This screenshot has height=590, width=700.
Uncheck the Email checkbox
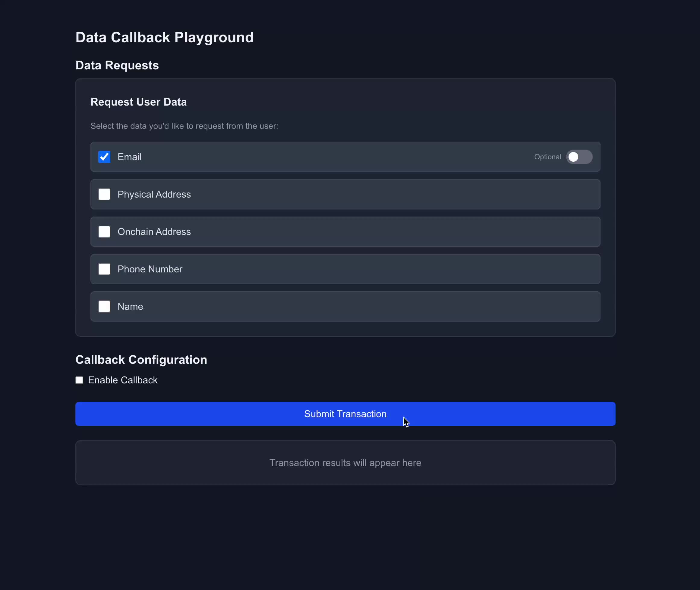(x=104, y=157)
